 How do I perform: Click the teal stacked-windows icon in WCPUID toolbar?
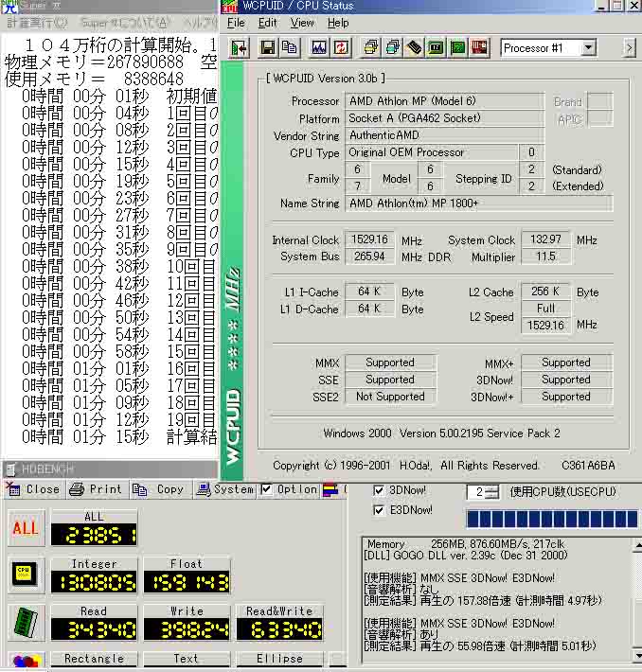point(392,47)
